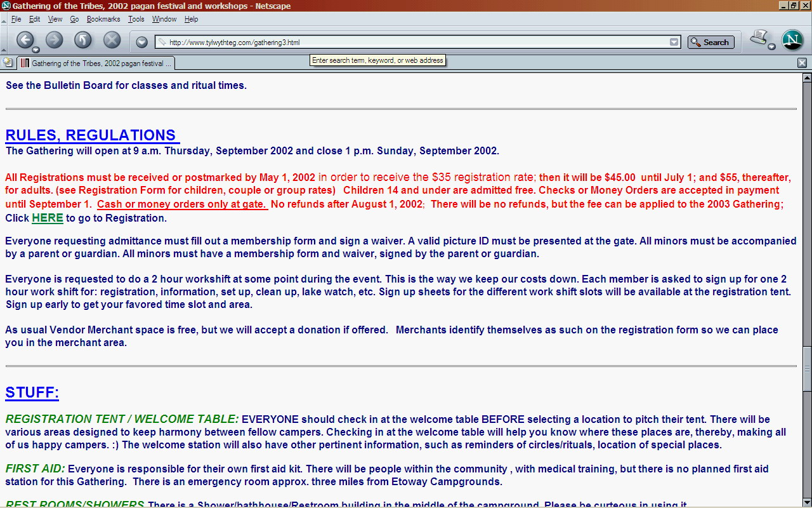Open the Edit menu

(x=34, y=19)
